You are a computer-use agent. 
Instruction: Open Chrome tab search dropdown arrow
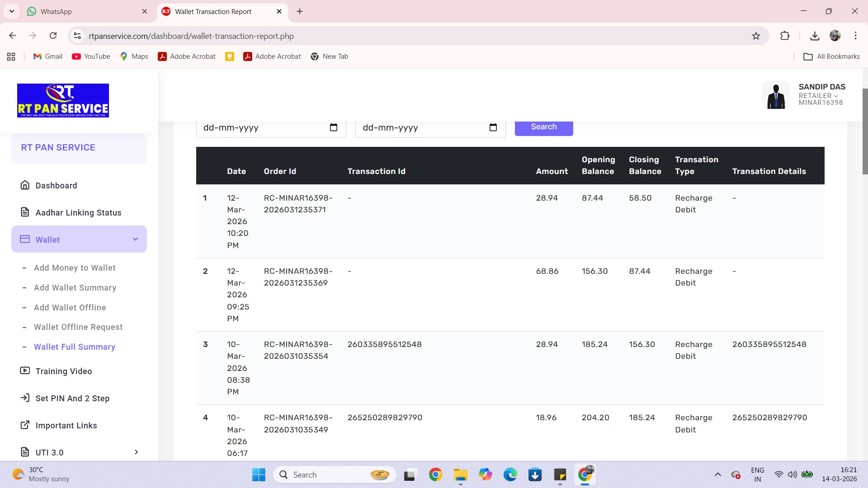point(11,11)
